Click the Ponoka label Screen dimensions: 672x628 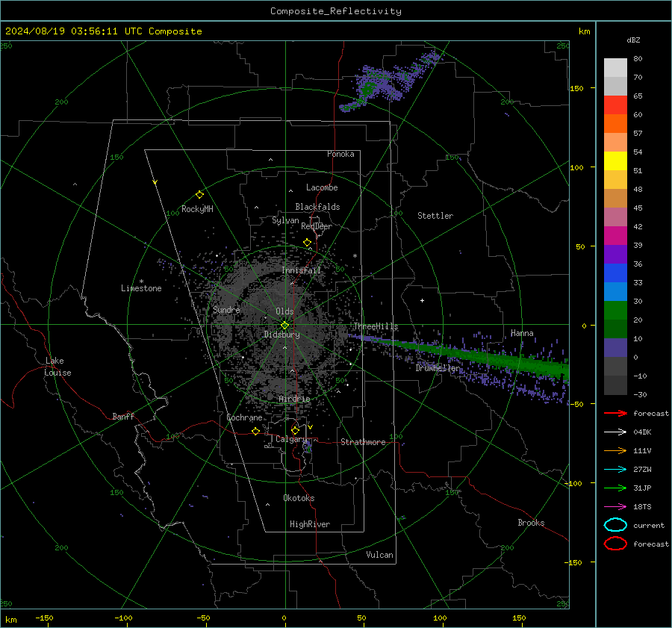coord(340,154)
